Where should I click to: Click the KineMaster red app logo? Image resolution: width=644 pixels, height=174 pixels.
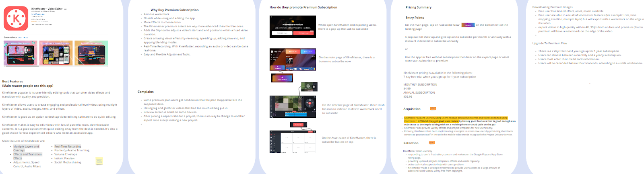[16, 18]
